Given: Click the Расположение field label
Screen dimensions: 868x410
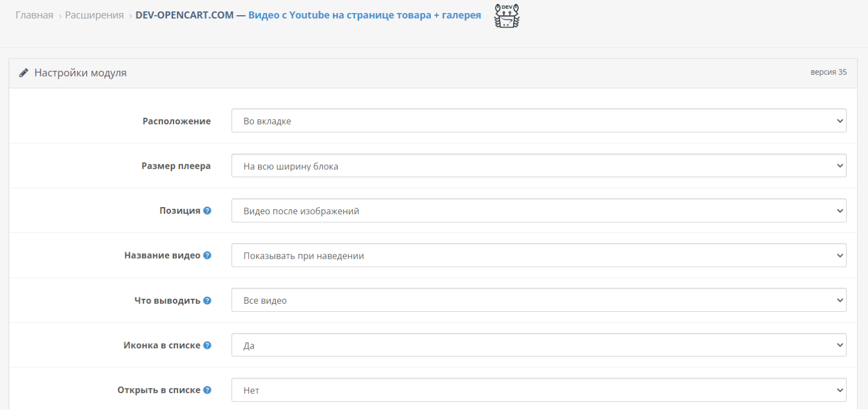Looking at the screenshot, I should [x=177, y=121].
